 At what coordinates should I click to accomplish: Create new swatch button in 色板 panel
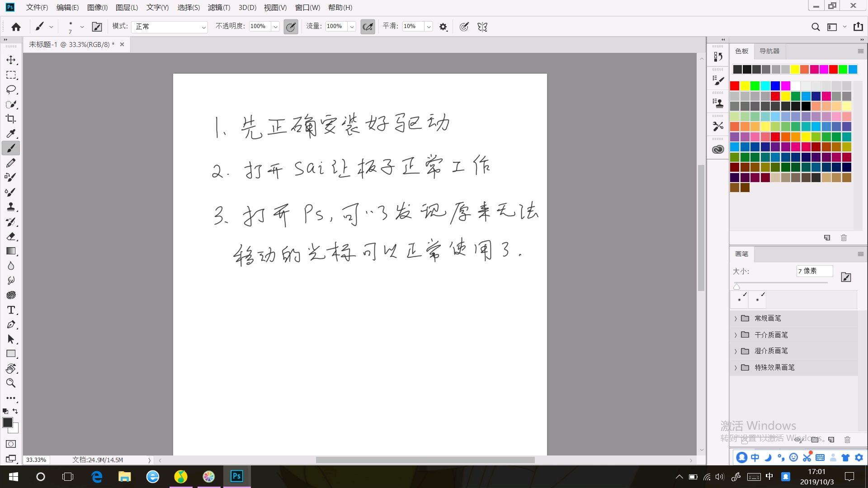tap(827, 238)
